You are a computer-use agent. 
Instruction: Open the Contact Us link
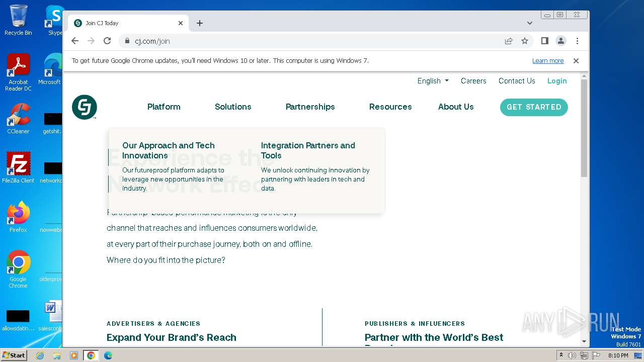[x=517, y=81]
